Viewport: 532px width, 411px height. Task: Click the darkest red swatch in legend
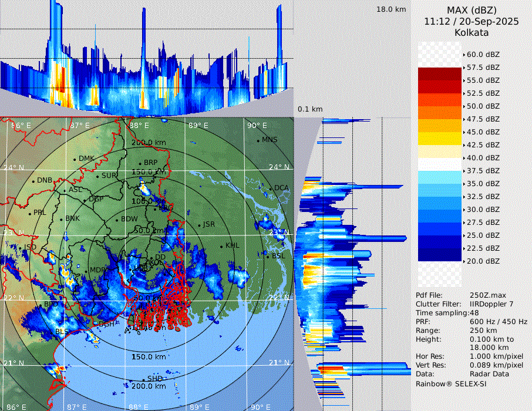pyautogui.click(x=440, y=74)
